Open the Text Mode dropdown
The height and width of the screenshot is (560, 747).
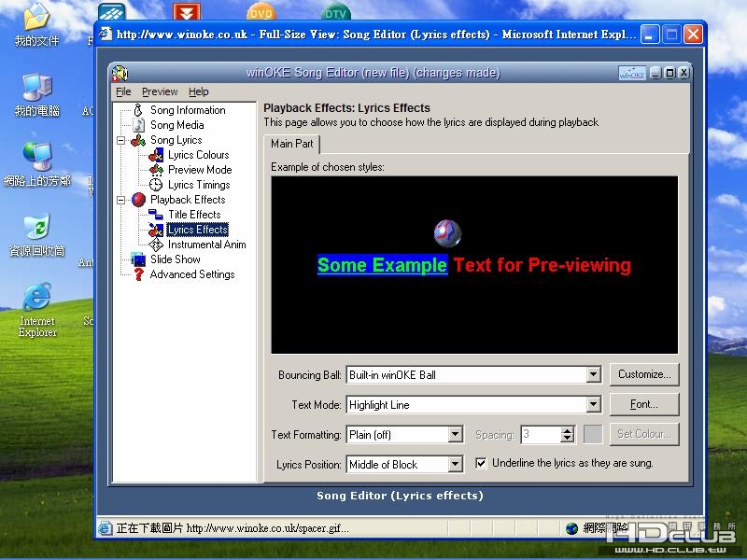click(593, 405)
